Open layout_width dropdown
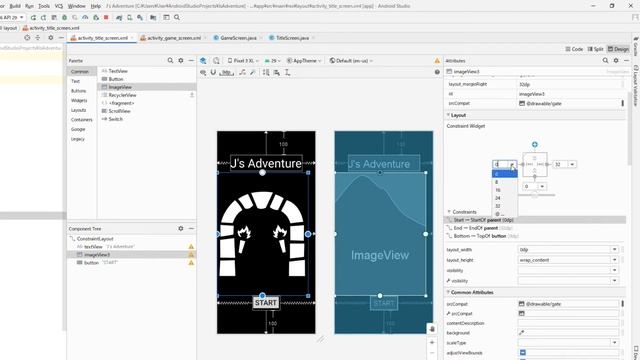The image size is (640, 360). 614,249
